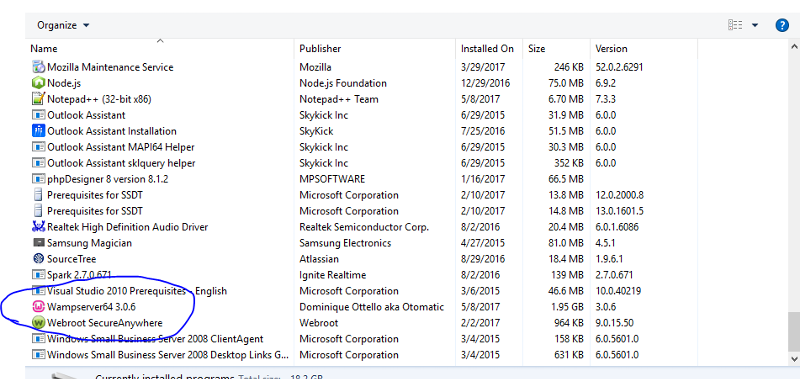Select the SourceTree icon

[38, 259]
